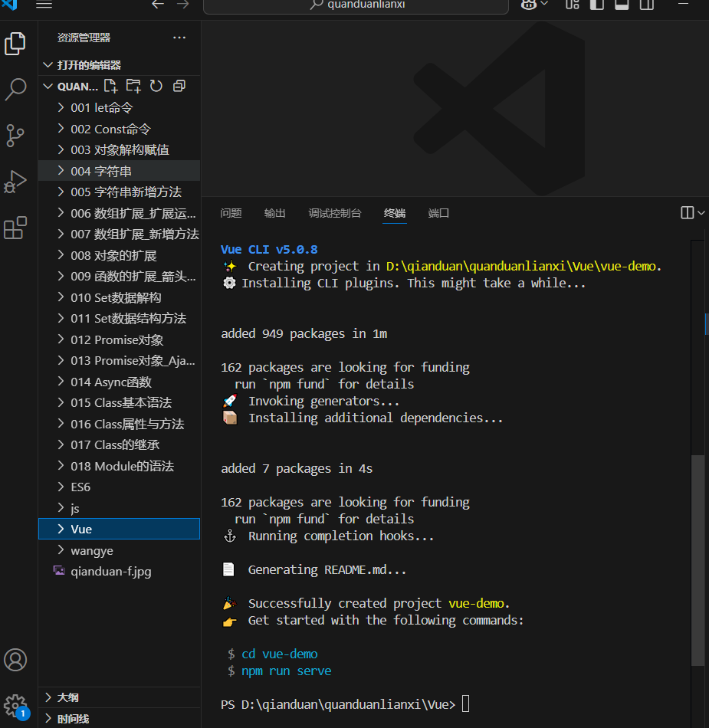
Task: Minimize the VS Code window
Action: 683,4
